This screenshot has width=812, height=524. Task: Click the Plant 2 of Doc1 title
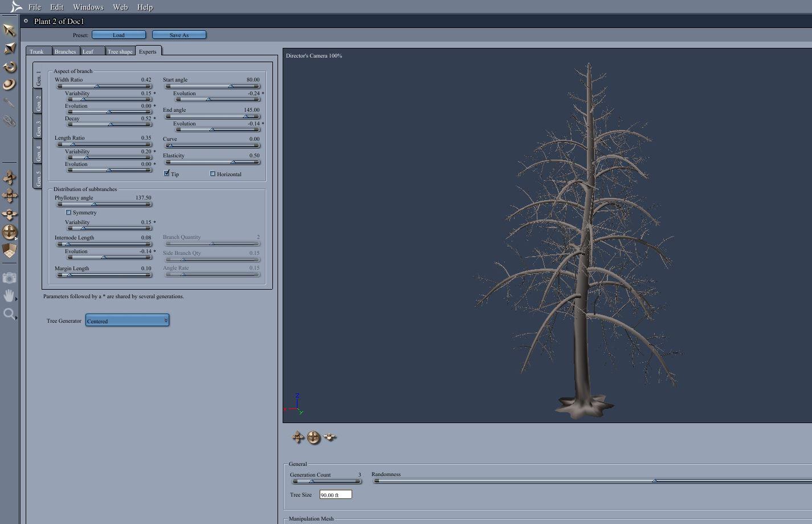pyautogui.click(x=59, y=21)
